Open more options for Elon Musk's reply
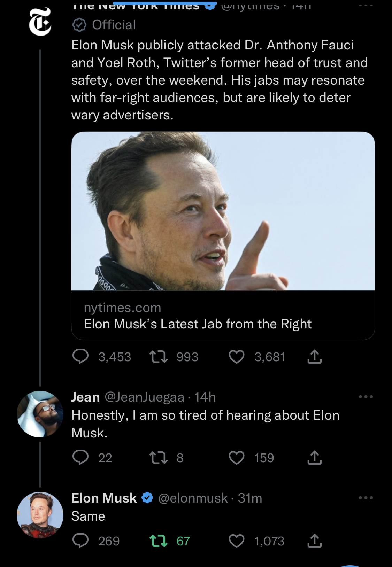 coord(366,498)
